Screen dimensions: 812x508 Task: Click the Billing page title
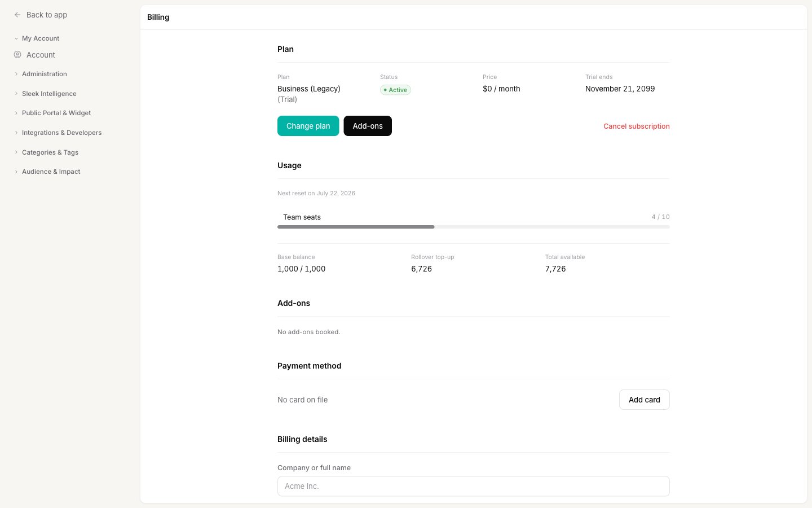coord(158,17)
